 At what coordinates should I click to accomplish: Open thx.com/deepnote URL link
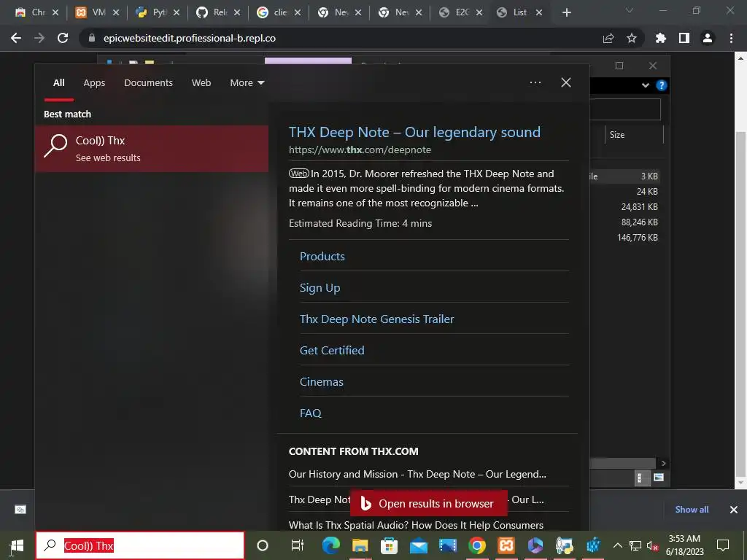[x=360, y=149]
